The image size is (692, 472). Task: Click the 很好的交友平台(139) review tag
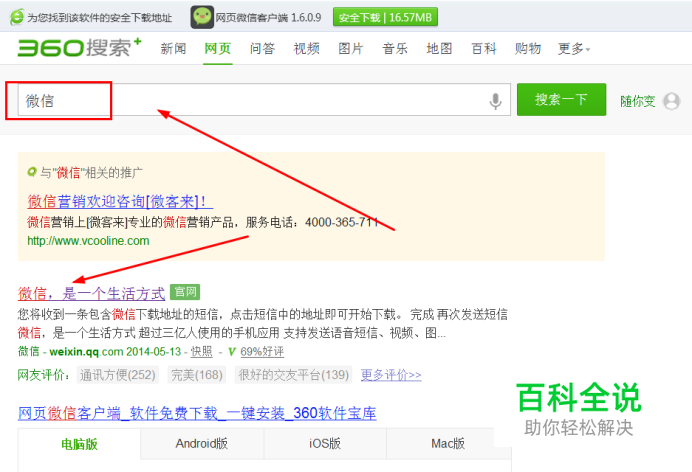293,375
